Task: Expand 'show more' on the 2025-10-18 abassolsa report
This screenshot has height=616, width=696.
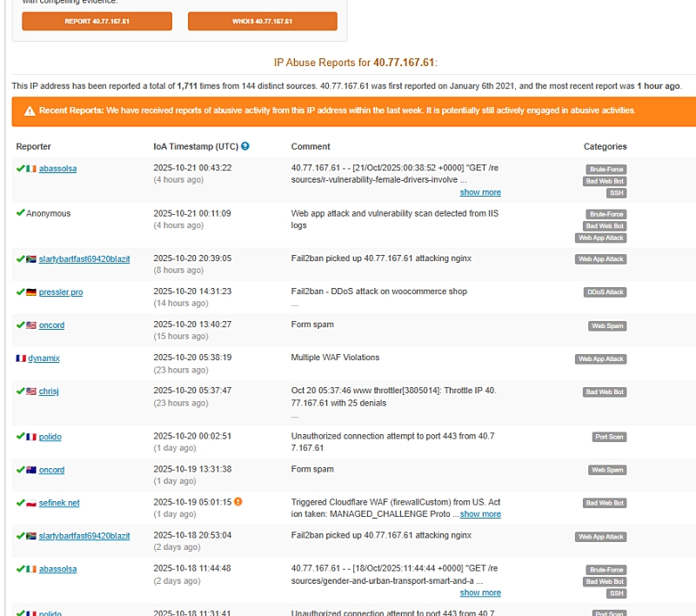Action: pyautogui.click(x=480, y=593)
